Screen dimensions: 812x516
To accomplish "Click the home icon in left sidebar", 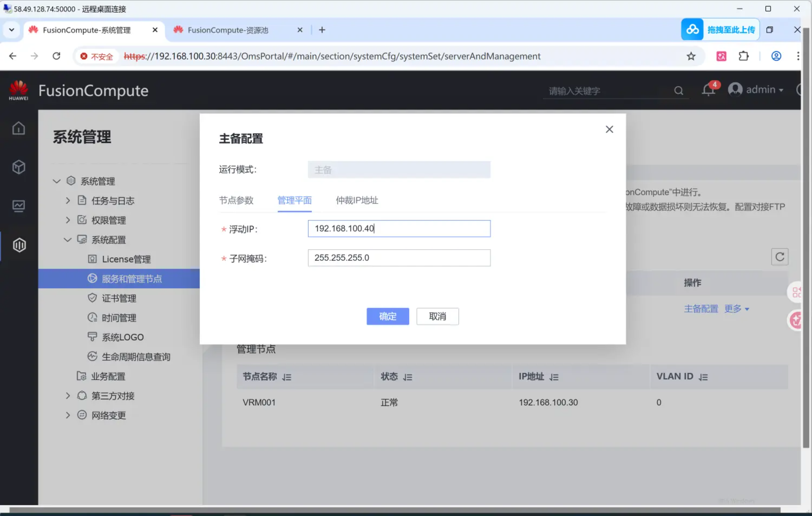I will point(18,128).
